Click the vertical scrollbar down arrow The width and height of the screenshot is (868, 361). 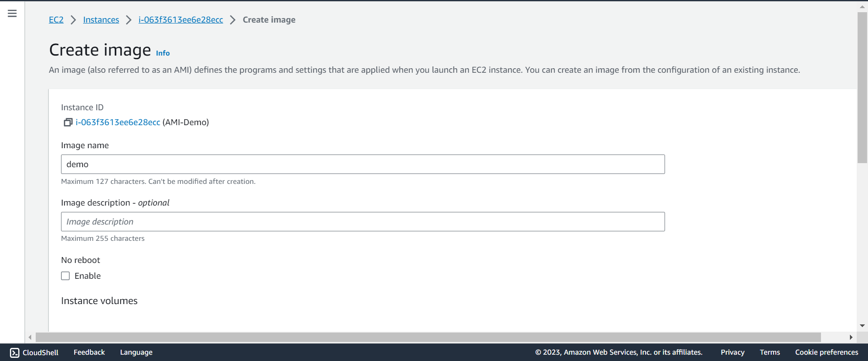click(862, 325)
